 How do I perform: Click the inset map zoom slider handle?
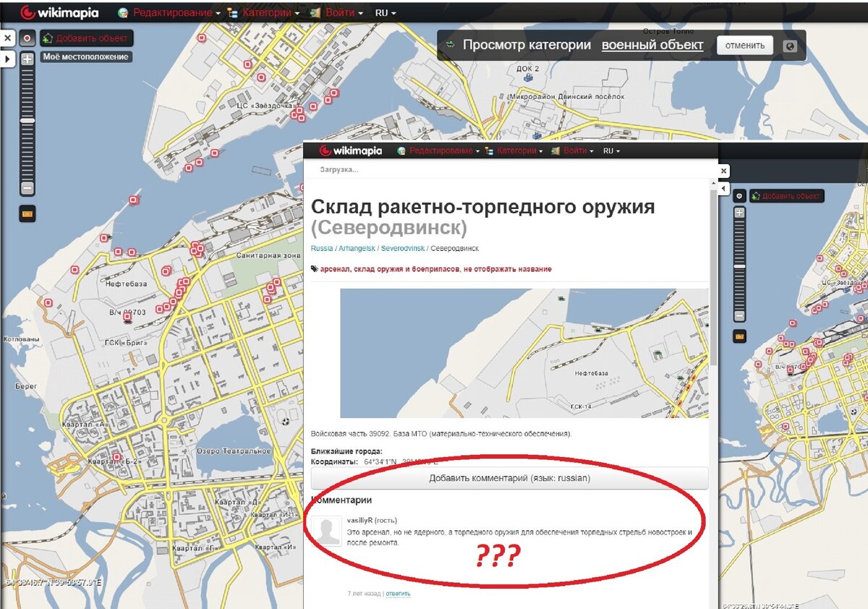[x=739, y=266]
